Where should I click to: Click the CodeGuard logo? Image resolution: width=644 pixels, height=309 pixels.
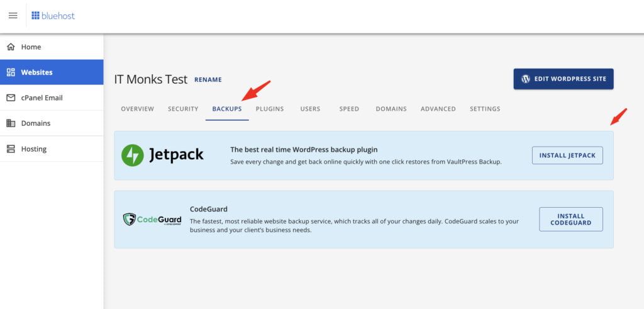click(x=152, y=219)
